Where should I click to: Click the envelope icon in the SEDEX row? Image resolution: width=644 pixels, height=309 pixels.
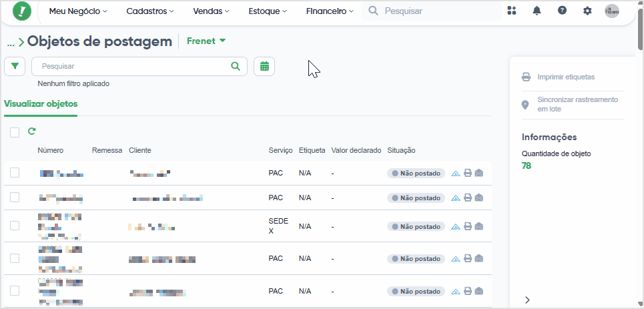coord(479,226)
